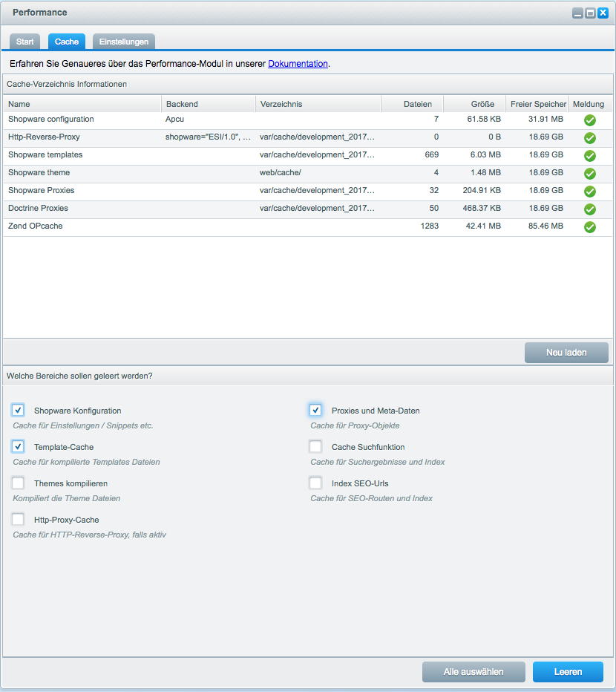Sort table by Name column header
The width and height of the screenshot is (616, 692).
click(x=82, y=104)
